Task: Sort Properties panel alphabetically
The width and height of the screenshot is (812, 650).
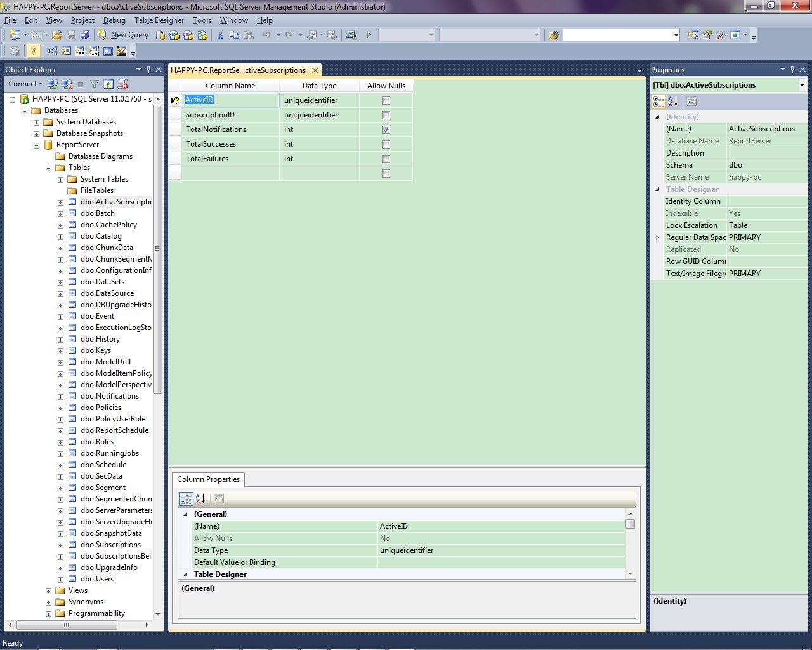Action: (x=673, y=102)
